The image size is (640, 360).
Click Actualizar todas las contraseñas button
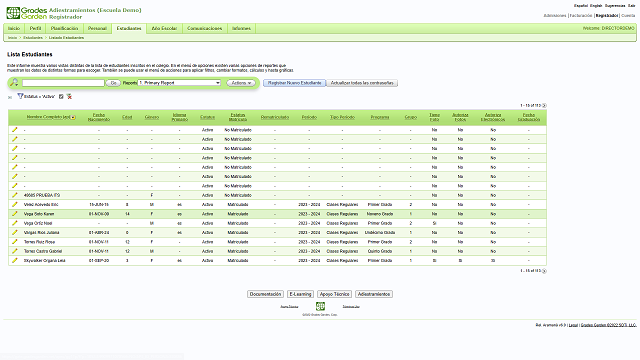[x=362, y=83]
